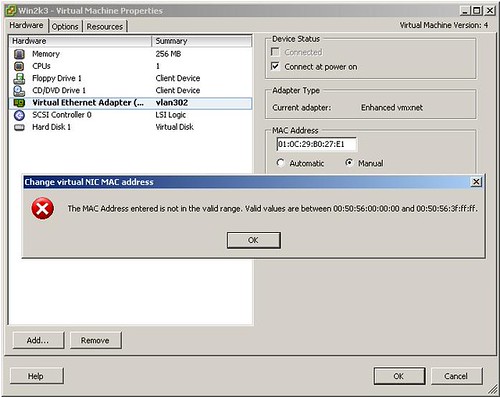
Task: Click the CPUs summary value 1
Action: click(158, 66)
